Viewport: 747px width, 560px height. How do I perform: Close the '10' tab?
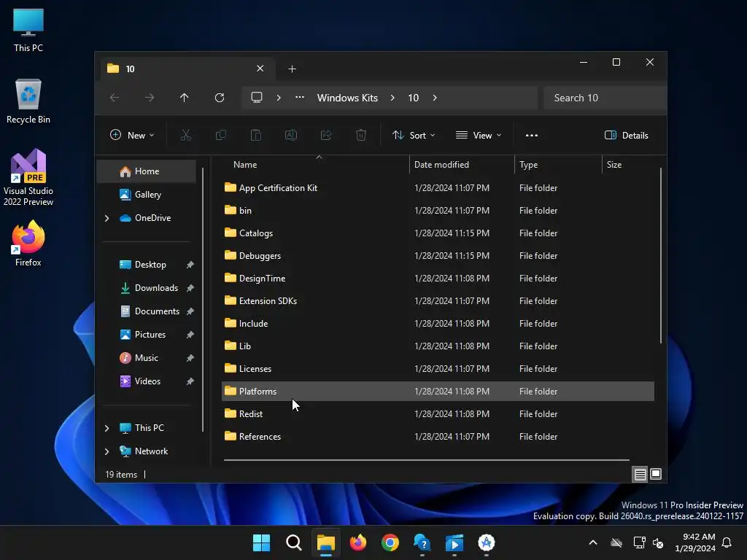click(260, 69)
